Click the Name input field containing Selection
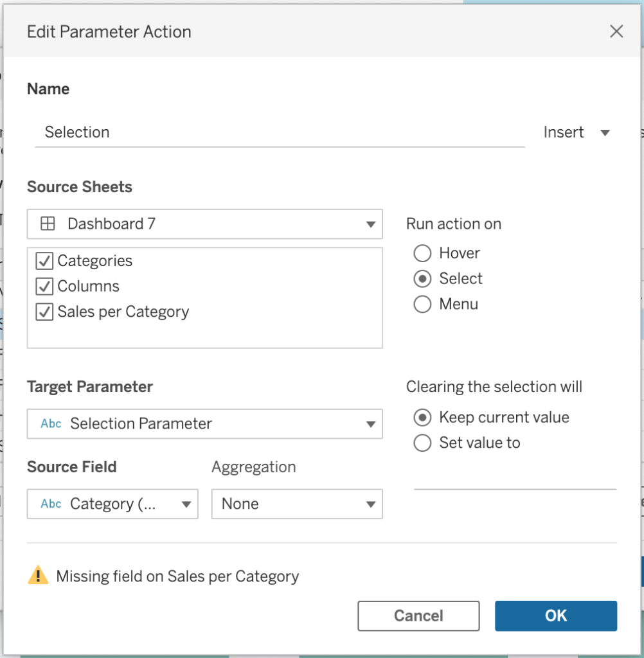644x658 pixels. [280, 132]
